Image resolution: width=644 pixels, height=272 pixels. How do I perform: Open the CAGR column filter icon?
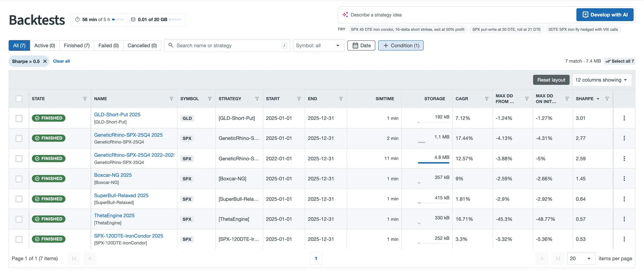point(487,99)
